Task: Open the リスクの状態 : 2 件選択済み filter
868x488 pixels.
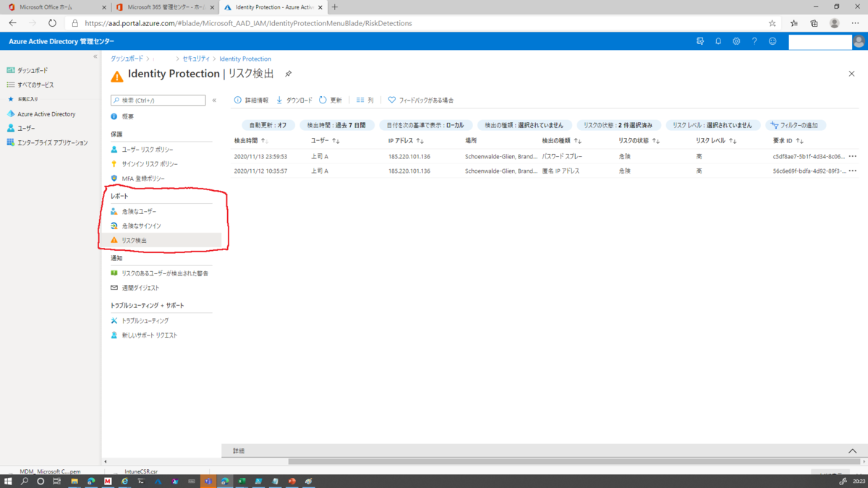Action: click(618, 125)
